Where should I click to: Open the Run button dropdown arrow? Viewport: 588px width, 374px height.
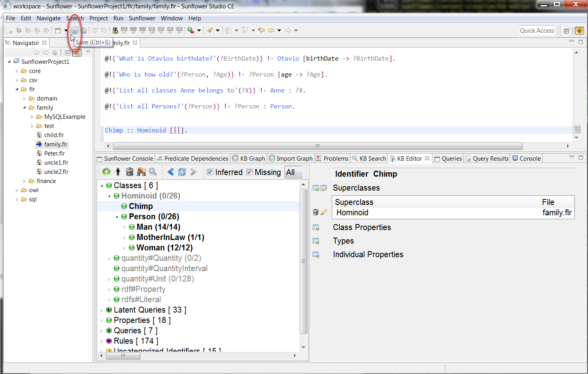(199, 31)
